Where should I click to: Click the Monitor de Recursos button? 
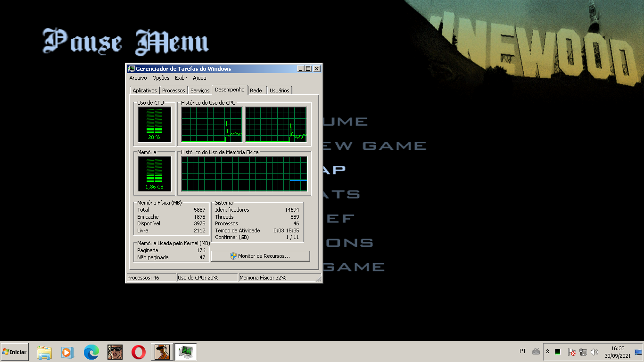click(261, 256)
